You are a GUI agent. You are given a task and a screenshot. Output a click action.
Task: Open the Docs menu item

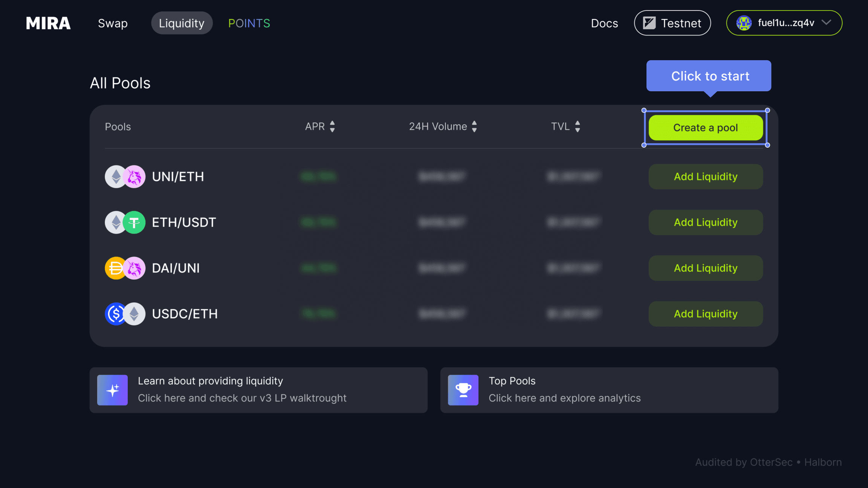click(604, 23)
